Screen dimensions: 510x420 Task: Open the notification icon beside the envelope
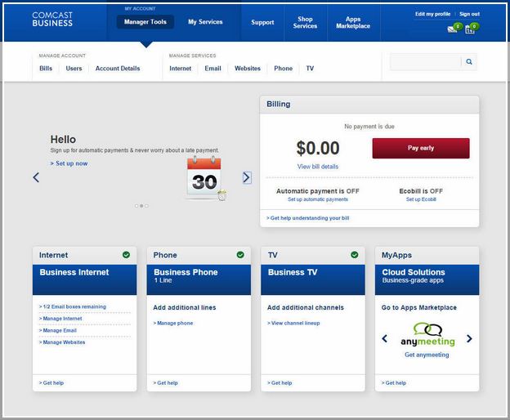[x=470, y=29]
